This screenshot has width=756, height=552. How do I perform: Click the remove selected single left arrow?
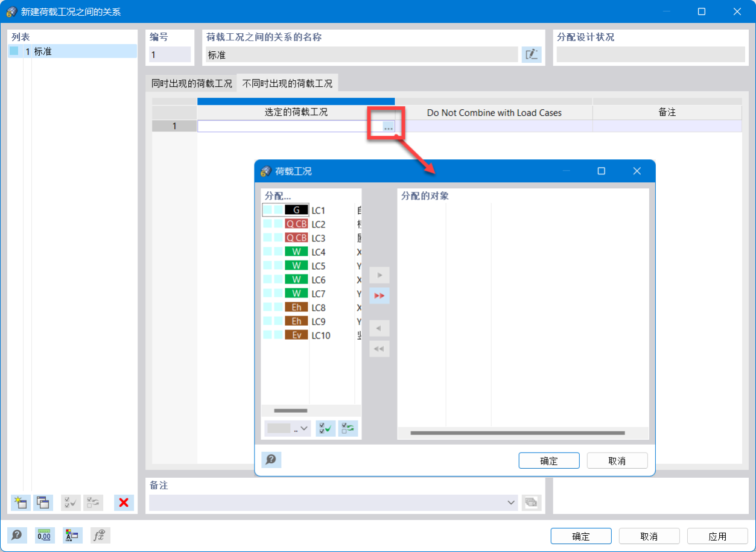click(380, 328)
